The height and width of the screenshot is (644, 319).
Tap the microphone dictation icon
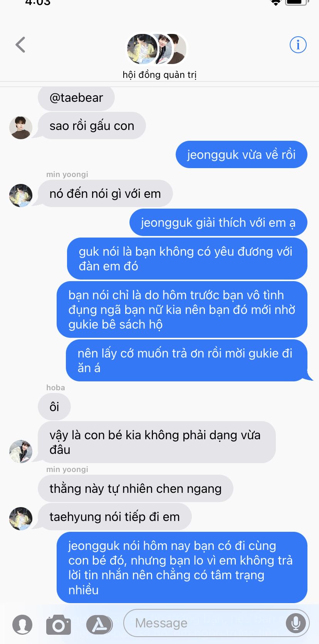click(x=296, y=623)
